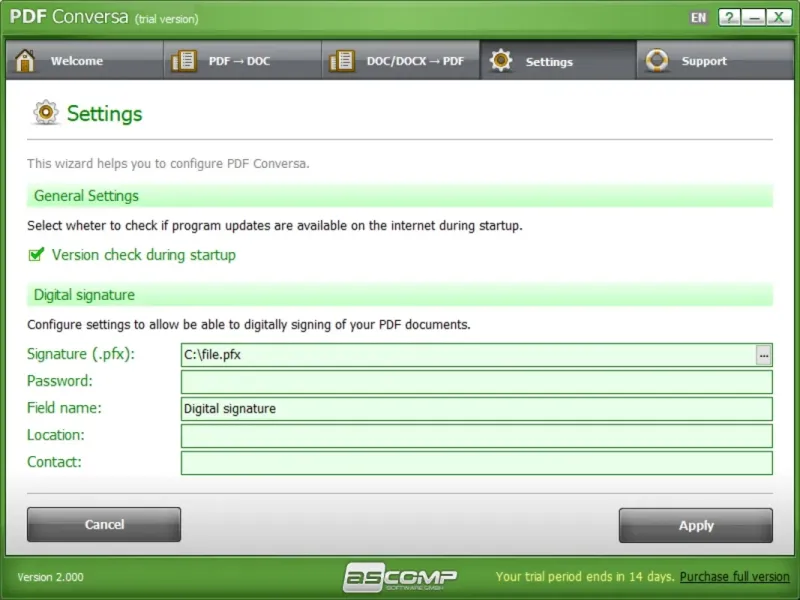Click the gear icon beside the Settings heading

click(46, 112)
